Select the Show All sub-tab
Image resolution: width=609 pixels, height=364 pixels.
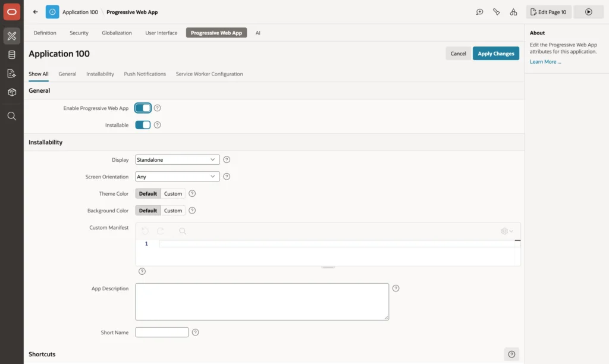click(39, 74)
